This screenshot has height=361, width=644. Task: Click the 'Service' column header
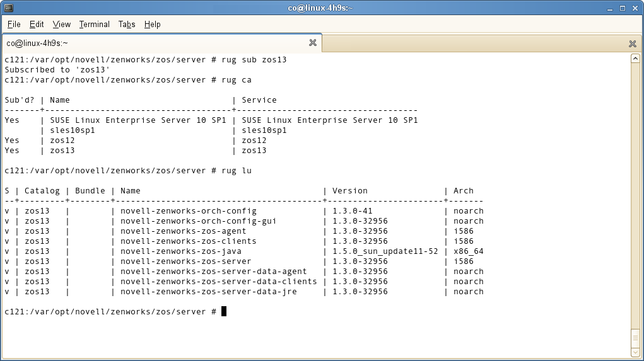[x=259, y=100]
